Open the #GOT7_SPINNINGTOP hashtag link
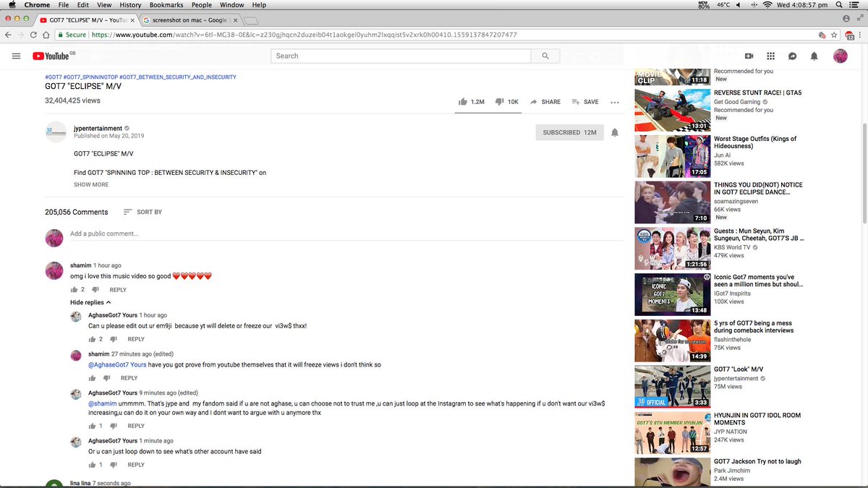868x488 pixels. [x=90, y=77]
